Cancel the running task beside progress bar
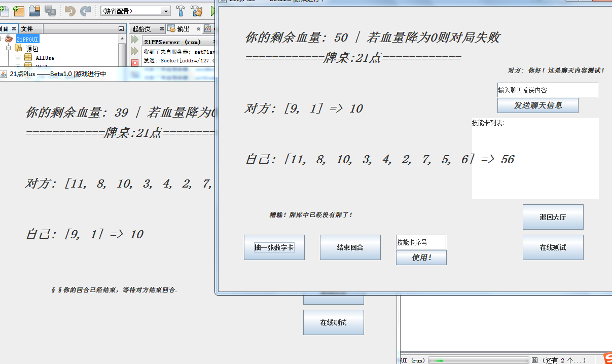This screenshot has height=364, width=612. [534, 360]
